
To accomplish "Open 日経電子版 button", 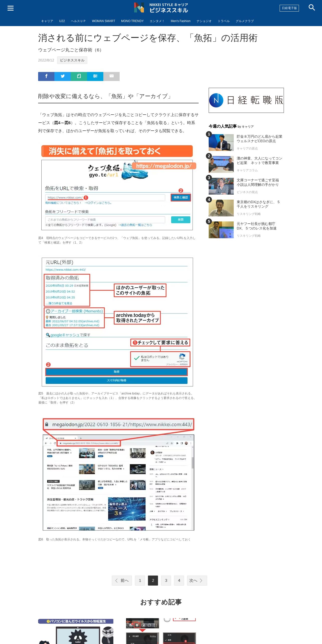I will 289,8.
